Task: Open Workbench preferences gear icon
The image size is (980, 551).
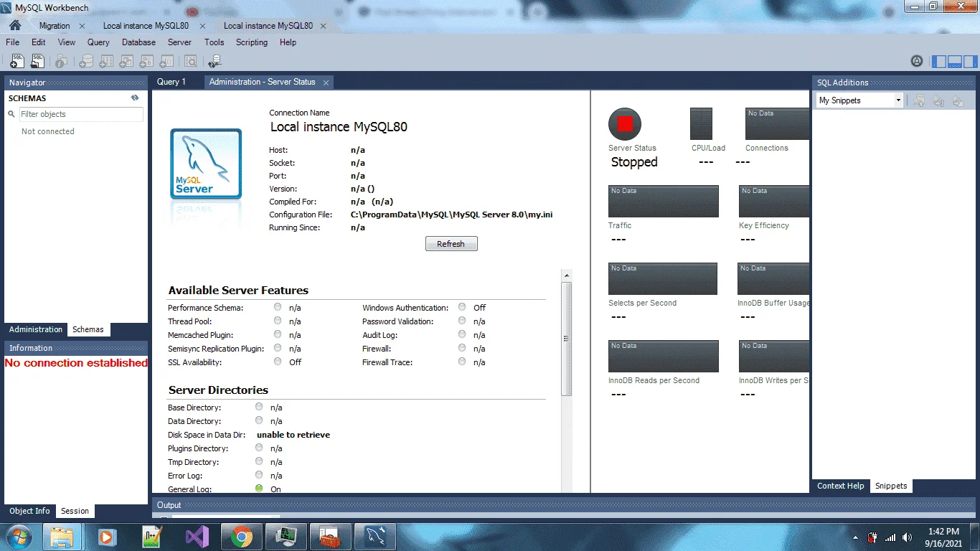Action: (917, 62)
